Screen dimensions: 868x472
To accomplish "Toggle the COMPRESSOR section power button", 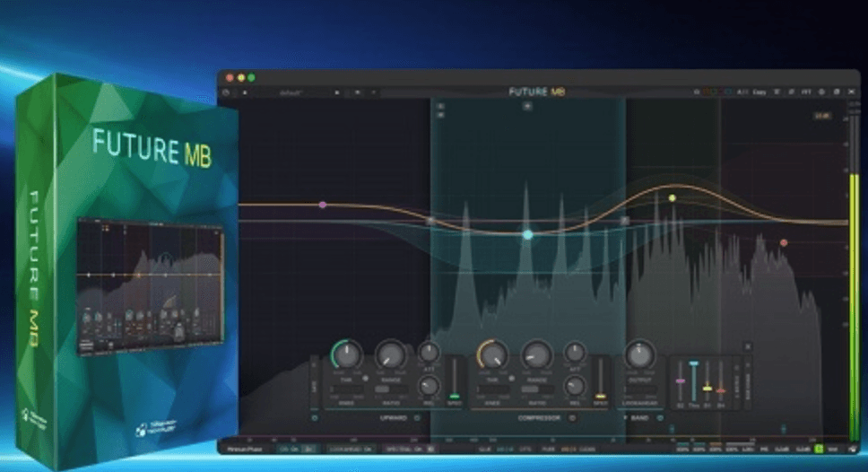I will coord(572,418).
